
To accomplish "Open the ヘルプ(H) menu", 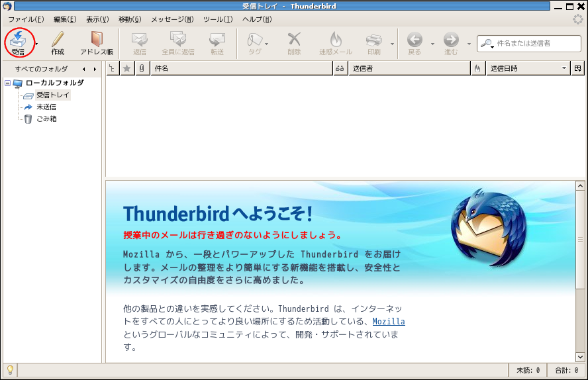I will click(x=257, y=19).
